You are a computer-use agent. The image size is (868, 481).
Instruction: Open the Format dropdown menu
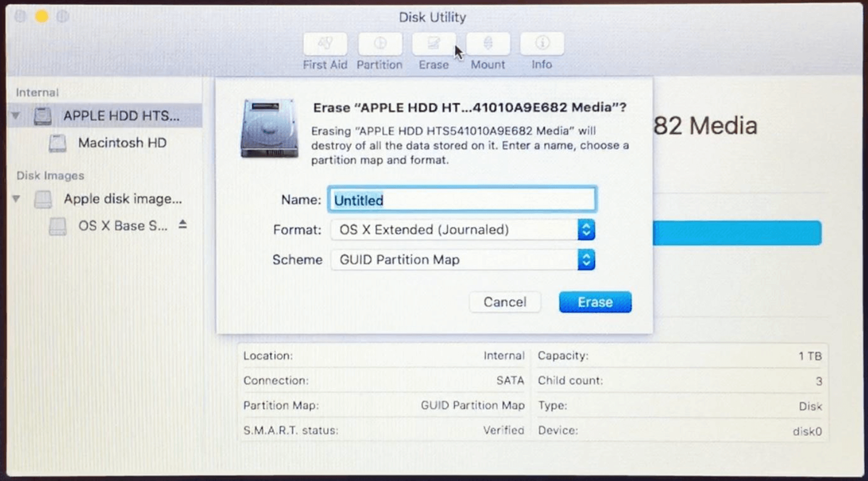tap(586, 230)
